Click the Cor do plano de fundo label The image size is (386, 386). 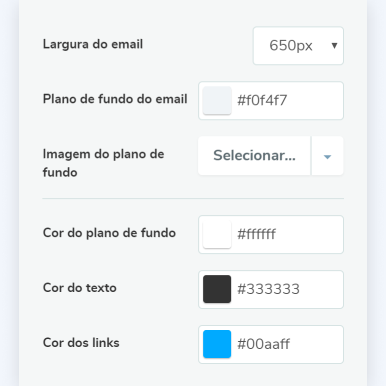[x=109, y=233]
